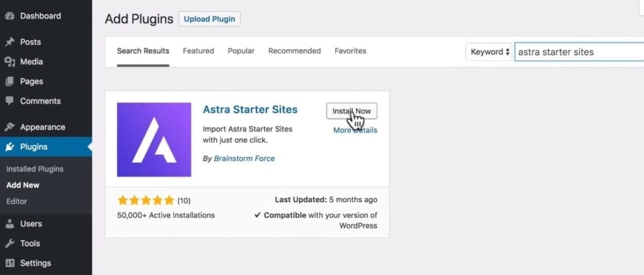Open Installed Plugins submenu item

pyautogui.click(x=35, y=169)
